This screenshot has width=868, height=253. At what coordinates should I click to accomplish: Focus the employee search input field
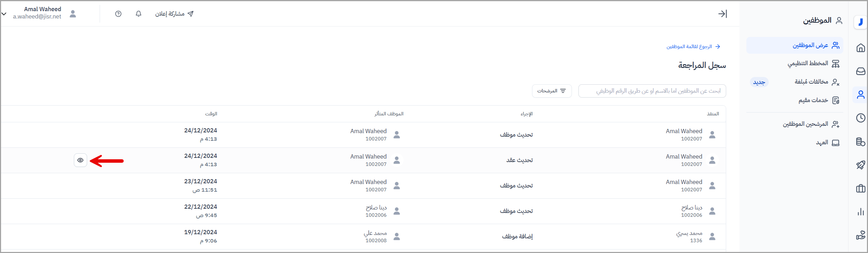pos(652,91)
